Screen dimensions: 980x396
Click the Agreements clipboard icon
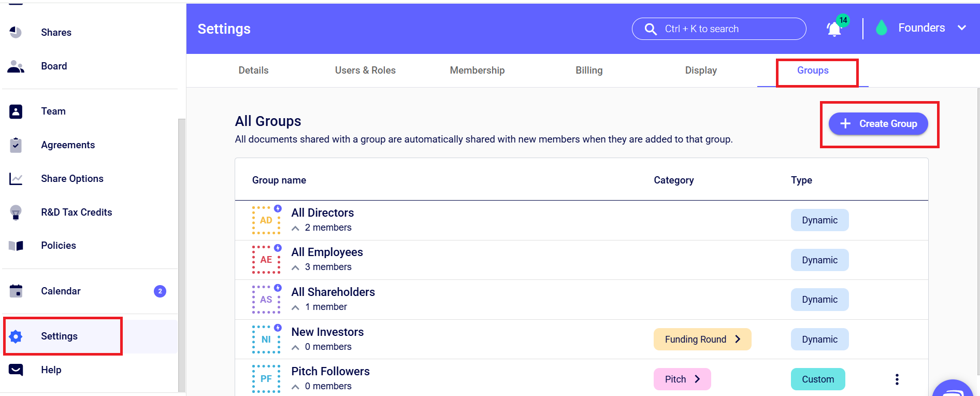pos(16,145)
